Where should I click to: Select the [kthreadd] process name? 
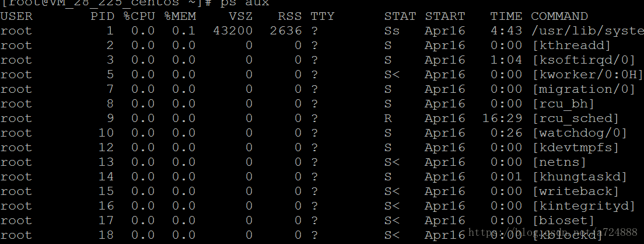[x=572, y=46]
